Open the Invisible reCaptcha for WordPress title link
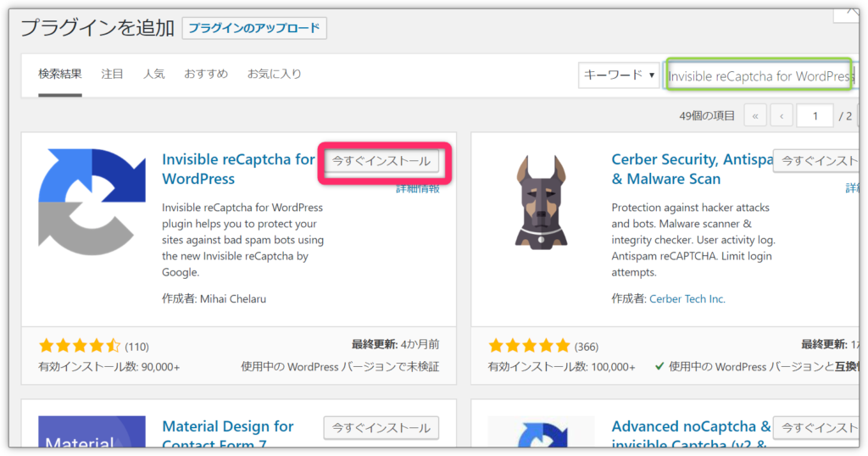 [x=237, y=169]
